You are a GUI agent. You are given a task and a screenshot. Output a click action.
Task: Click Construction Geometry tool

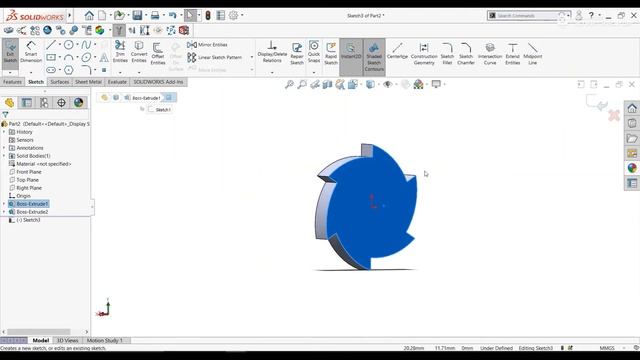point(424,53)
